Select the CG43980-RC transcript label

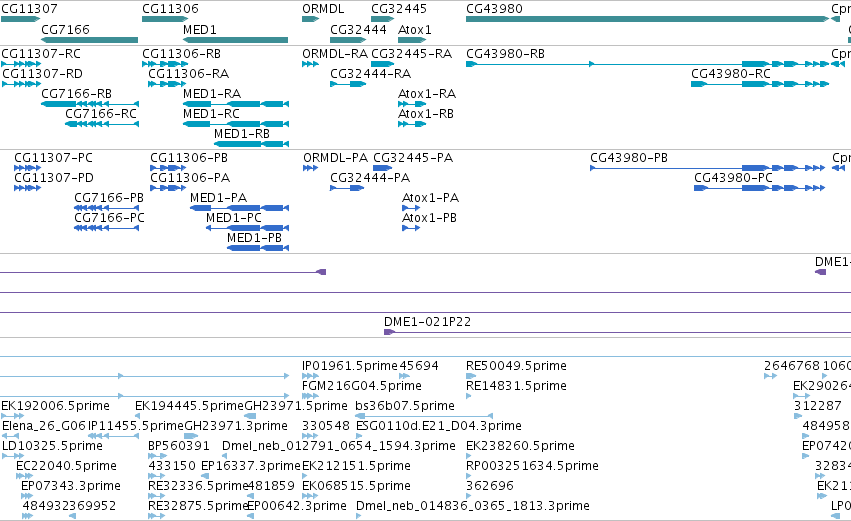(x=731, y=74)
